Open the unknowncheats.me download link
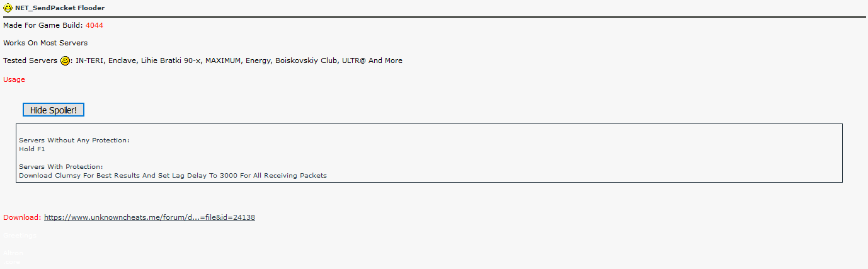The image size is (868, 269). click(x=149, y=217)
